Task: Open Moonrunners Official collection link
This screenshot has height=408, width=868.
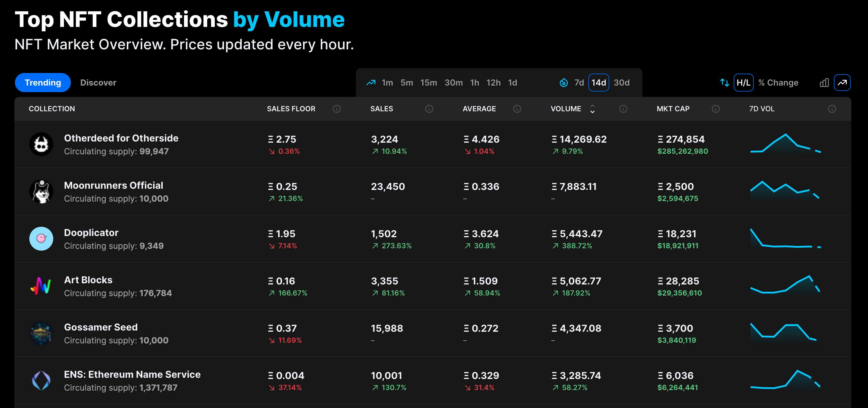Action: 114,185
